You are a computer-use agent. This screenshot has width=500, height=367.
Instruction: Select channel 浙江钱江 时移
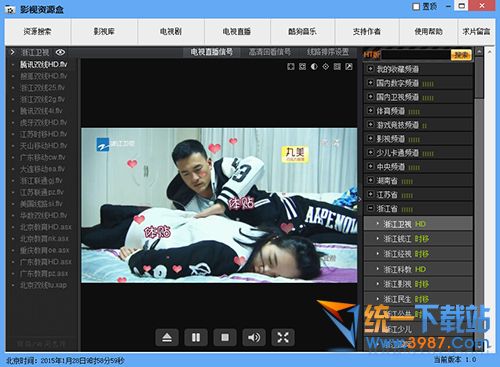(418, 239)
